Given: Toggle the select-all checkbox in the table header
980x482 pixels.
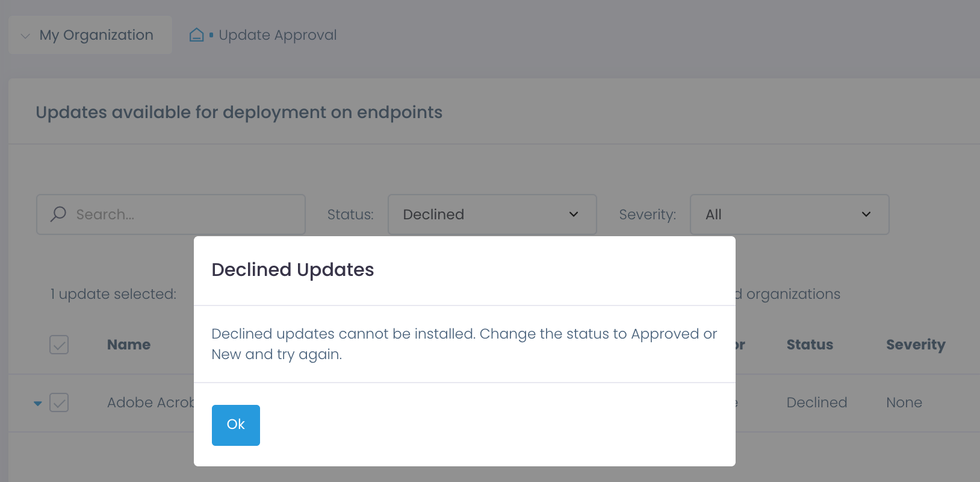Looking at the screenshot, I should click(58, 345).
